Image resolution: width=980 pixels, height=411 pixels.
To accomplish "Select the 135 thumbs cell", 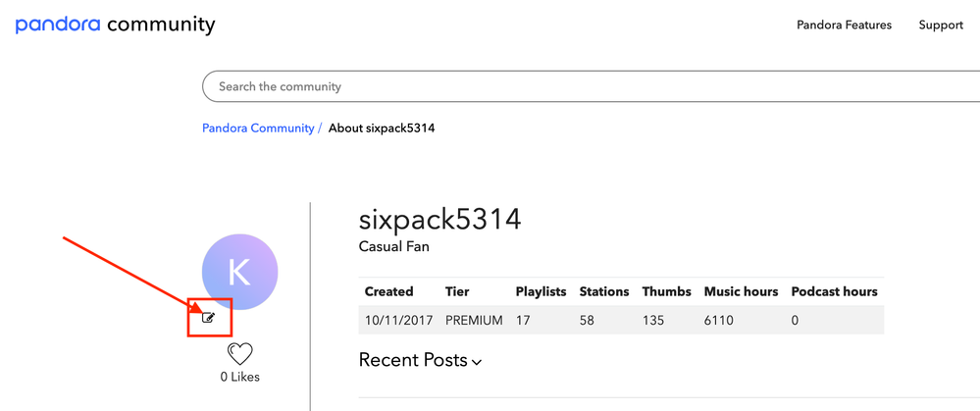I will 652,321.
